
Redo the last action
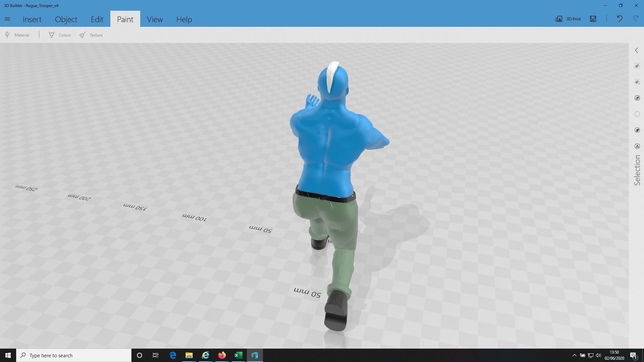pyautogui.click(x=636, y=19)
